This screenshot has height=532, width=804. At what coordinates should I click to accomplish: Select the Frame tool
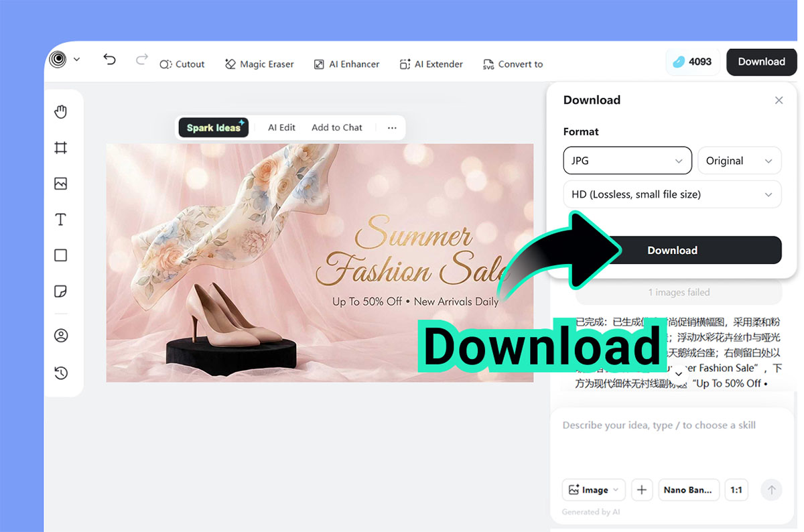click(x=61, y=148)
